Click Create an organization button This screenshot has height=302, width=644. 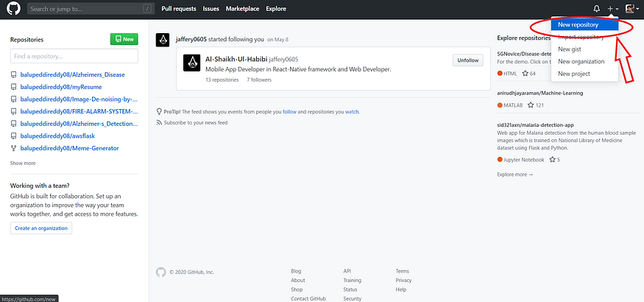pos(41,228)
